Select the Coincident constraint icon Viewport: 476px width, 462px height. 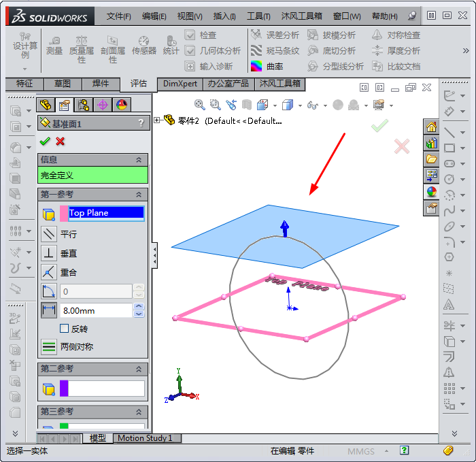[49, 272]
